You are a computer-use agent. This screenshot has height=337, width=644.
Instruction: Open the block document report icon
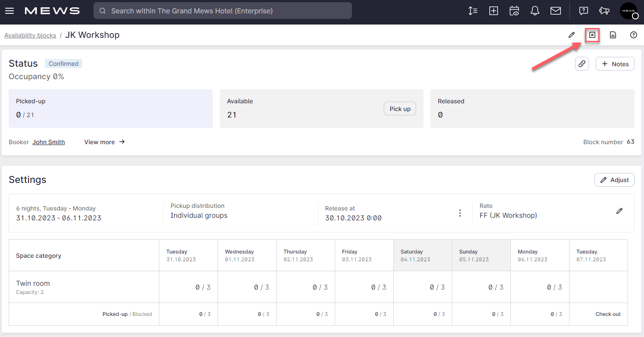click(613, 35)
